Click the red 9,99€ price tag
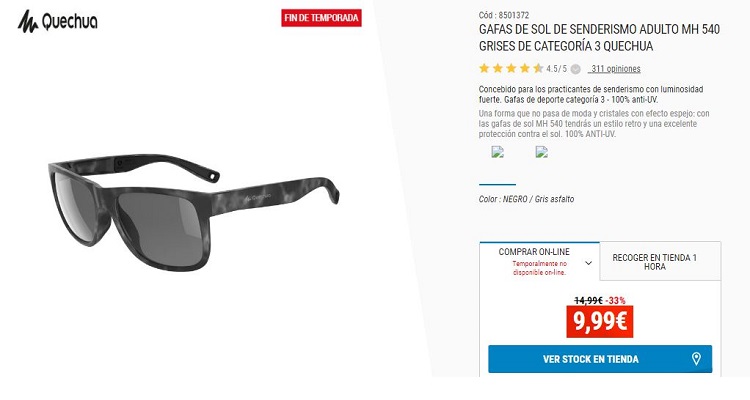The height and width of the screenshot is (400, 750). coord(600,322)
